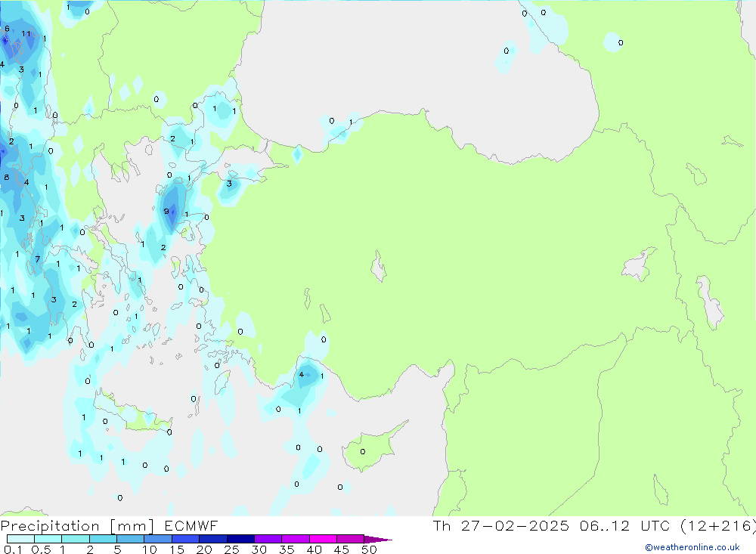Click the over-50 mm legend arrow tip
Viewport: 756px width, 554px height.
click(379, 539)
